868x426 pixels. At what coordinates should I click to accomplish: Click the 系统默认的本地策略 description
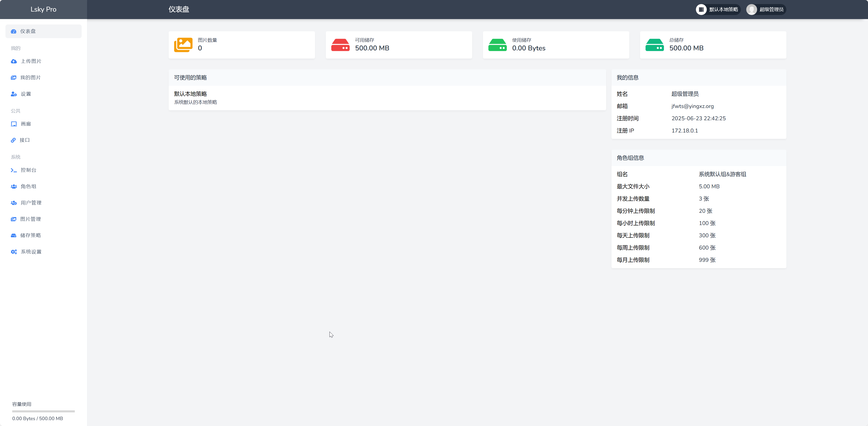click(195, 102)
